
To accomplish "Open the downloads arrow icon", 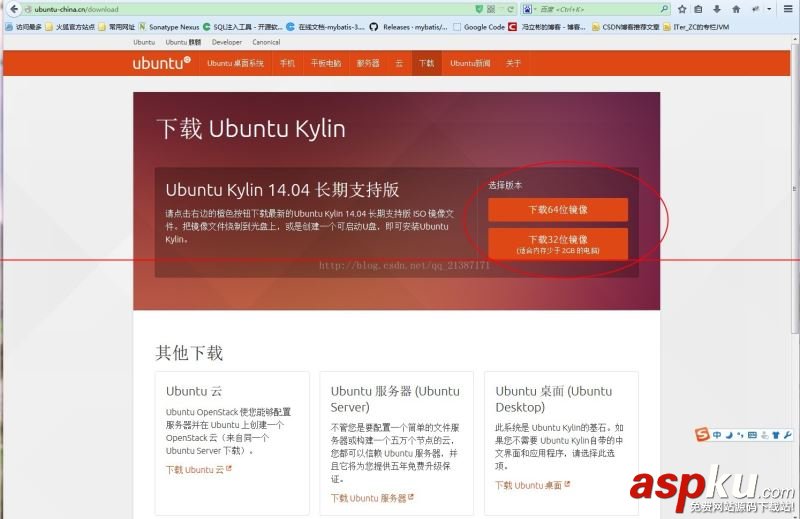I will (x=717, y=9).
